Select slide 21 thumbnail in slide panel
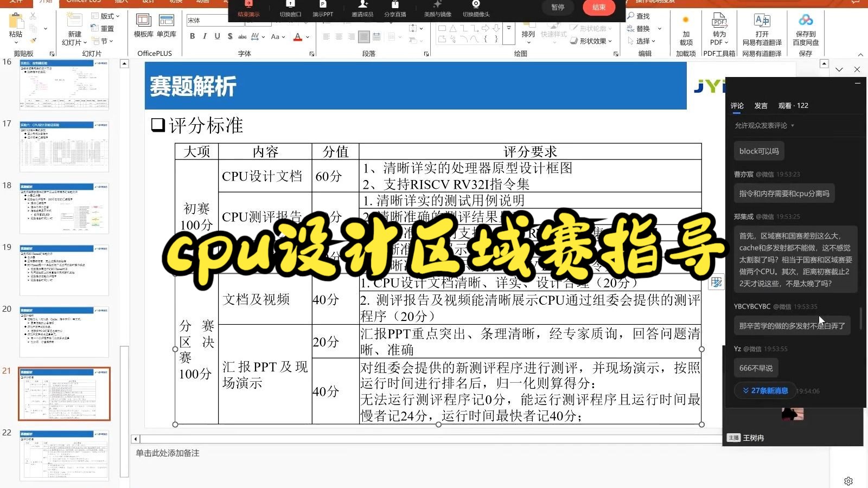Viewport: 868px width, 488px height. [x=64, y=394]
